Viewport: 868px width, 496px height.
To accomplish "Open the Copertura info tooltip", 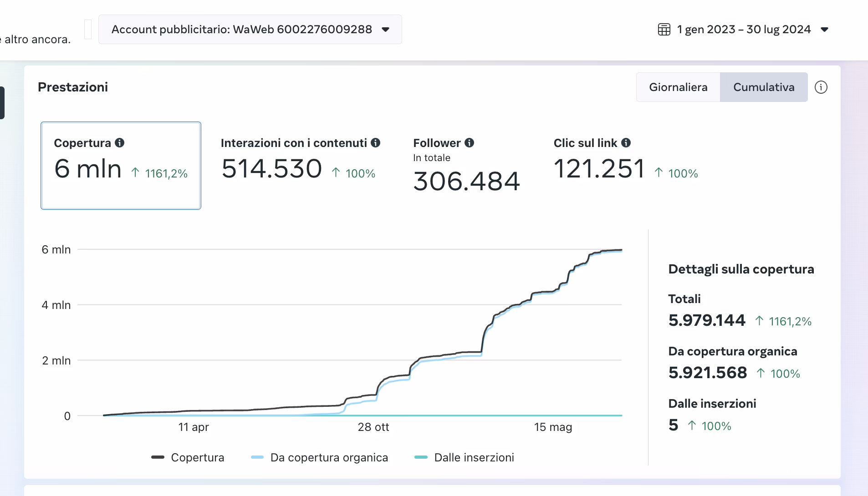I will click(120, 142).
